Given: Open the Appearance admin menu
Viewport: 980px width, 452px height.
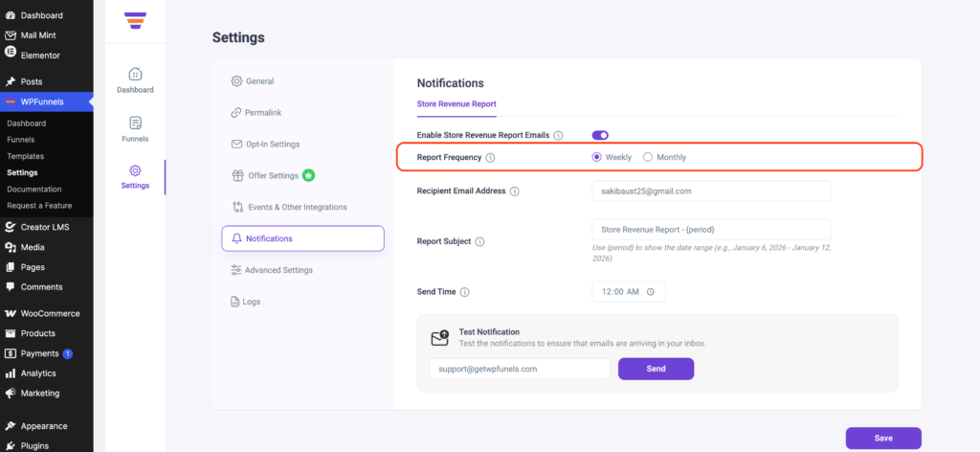Looking at the screenshot, I should (44, 426).
